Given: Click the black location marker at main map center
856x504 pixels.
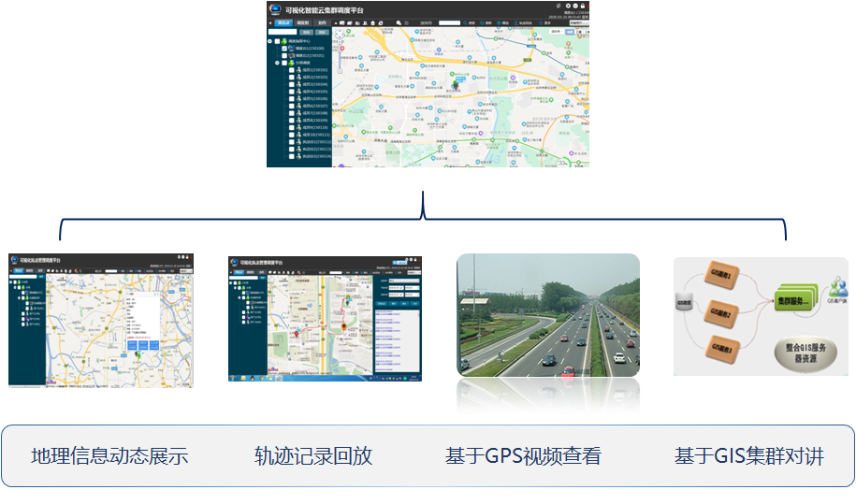Looking at the screenshot, I should (x=456, y=84).
